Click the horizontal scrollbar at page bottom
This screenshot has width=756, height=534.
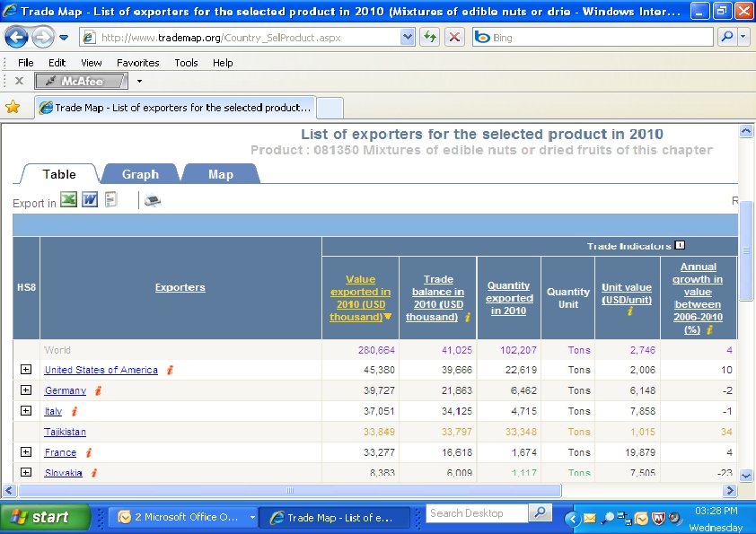pyautogui.click(x=289, y=491)
